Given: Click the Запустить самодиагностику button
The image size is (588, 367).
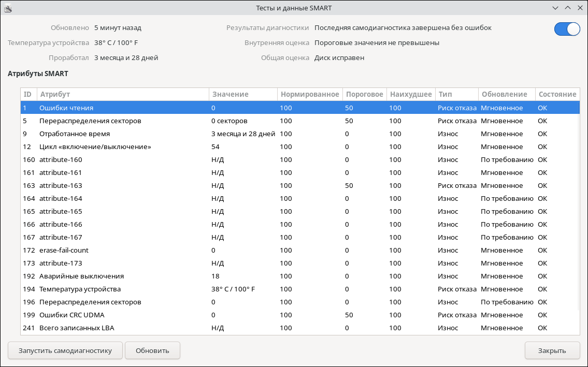Looking at the screenshot, I should (x=65, y=350).
